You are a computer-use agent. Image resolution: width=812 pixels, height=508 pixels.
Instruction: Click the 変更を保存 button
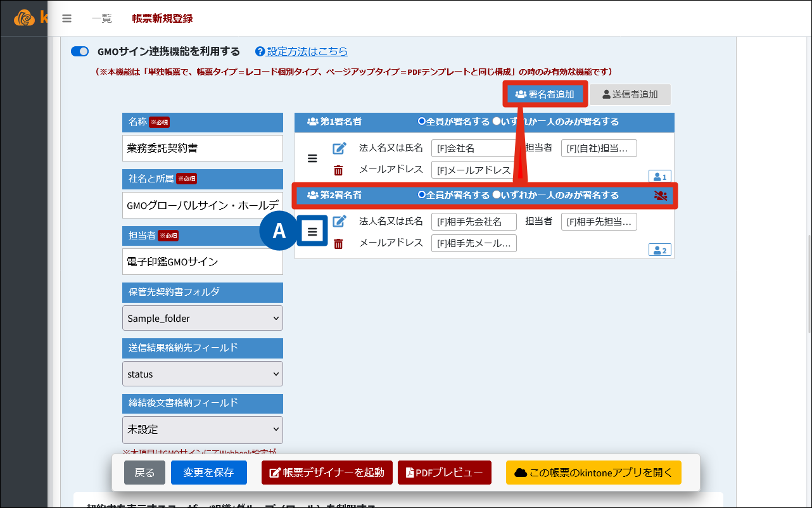[208, 473]
